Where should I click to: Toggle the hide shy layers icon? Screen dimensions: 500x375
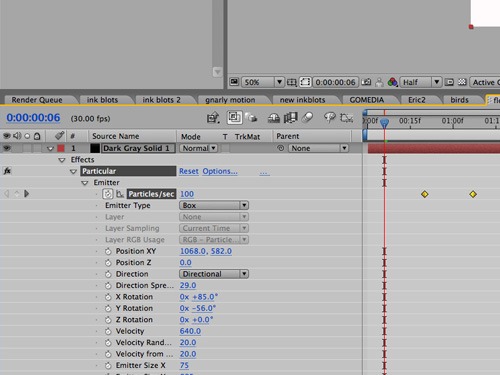coord(274,118)
